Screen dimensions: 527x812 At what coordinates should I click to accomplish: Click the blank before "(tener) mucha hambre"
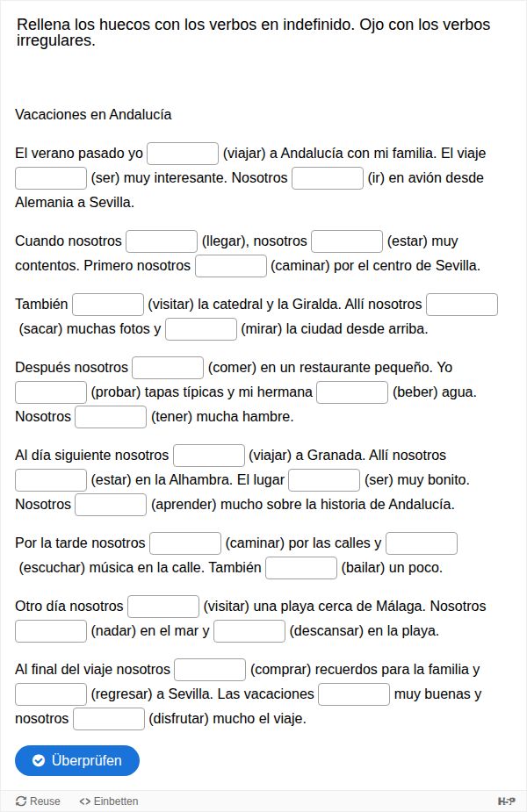pos(111,417)
